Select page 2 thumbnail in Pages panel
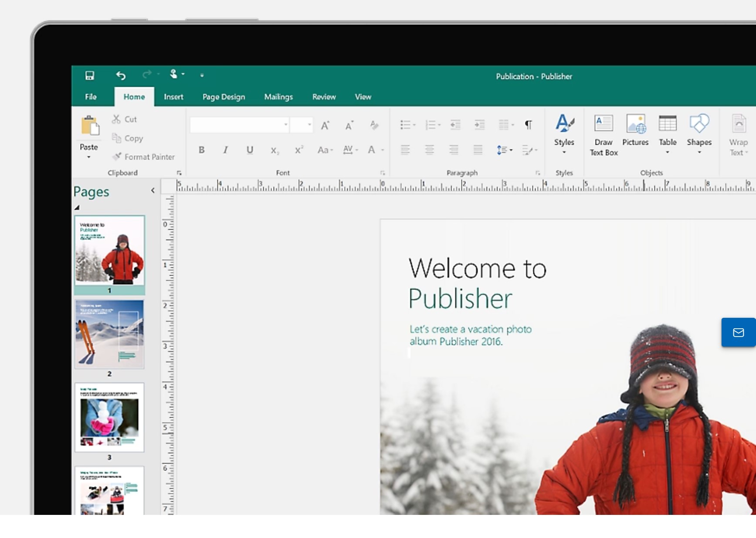This screenshot has height=538, width=756. tap(109, 334)
